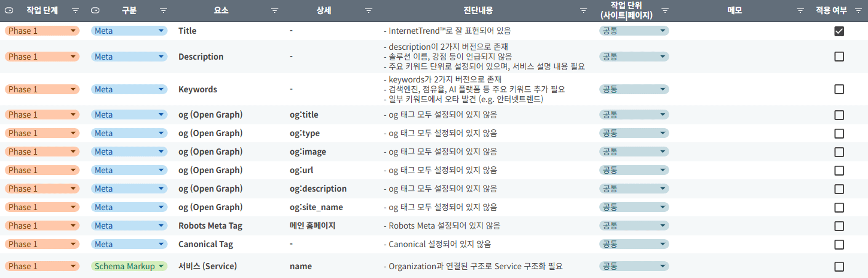Click filter icon in 진단내용 header

(x=584, y=11)
